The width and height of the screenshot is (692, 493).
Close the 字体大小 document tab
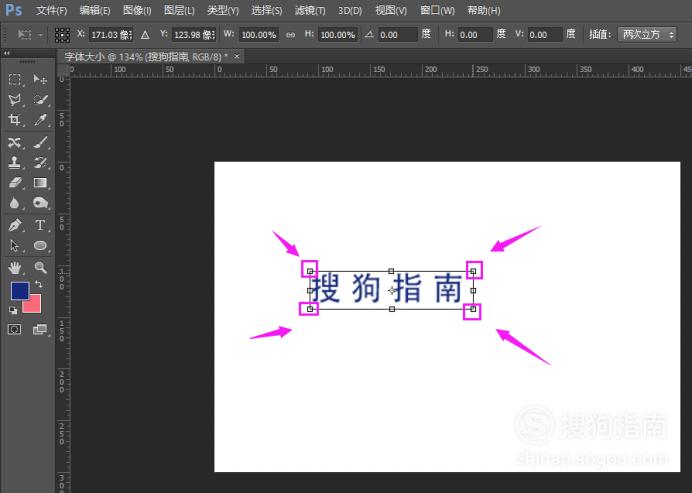pos(237,56)
